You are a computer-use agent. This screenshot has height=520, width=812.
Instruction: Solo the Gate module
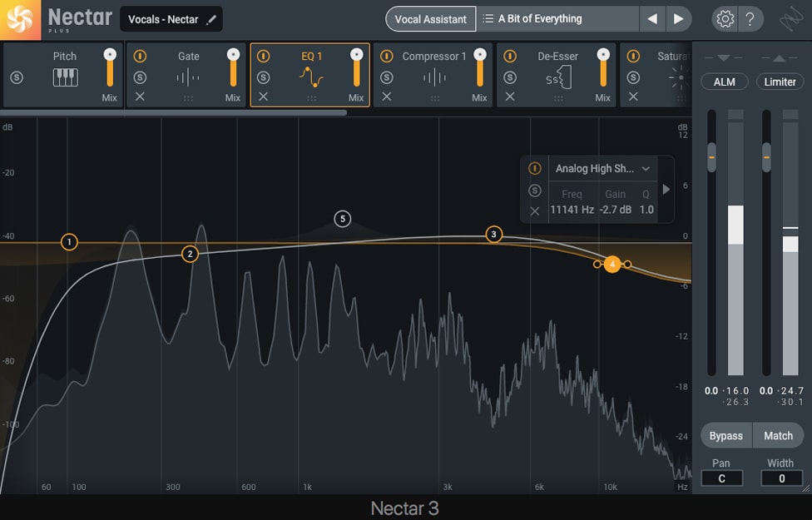(140, 77)
